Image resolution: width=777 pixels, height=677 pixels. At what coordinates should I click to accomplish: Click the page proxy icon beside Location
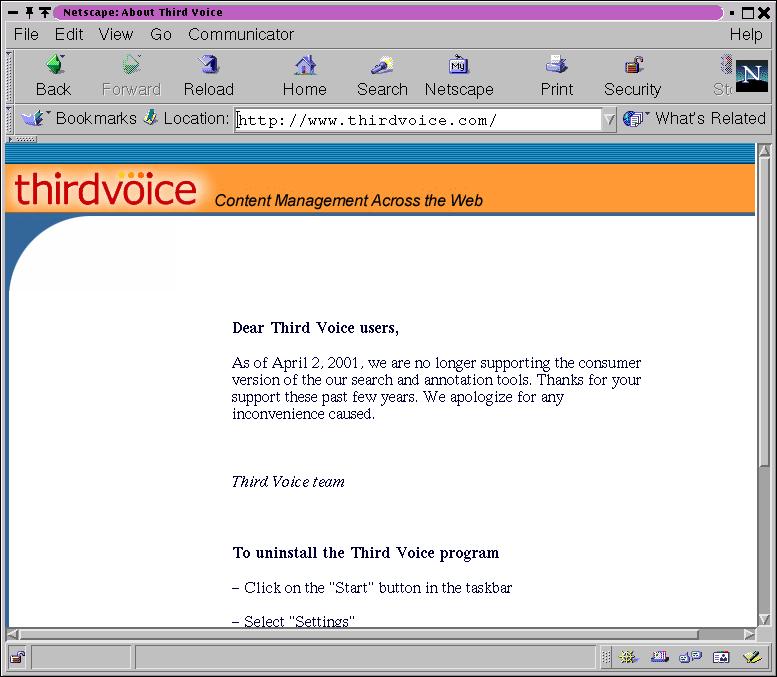[151, 118]
